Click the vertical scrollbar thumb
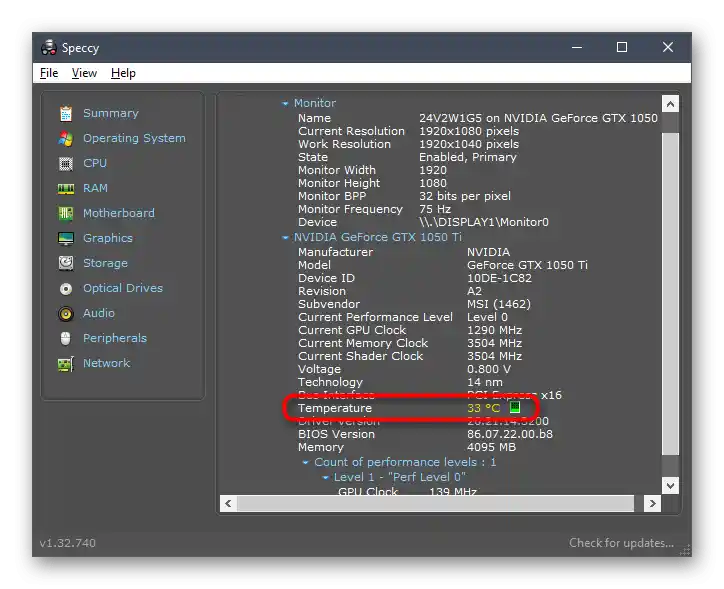Image resolution: width=724 pixels, height=589 pixels. pos(670,294)
